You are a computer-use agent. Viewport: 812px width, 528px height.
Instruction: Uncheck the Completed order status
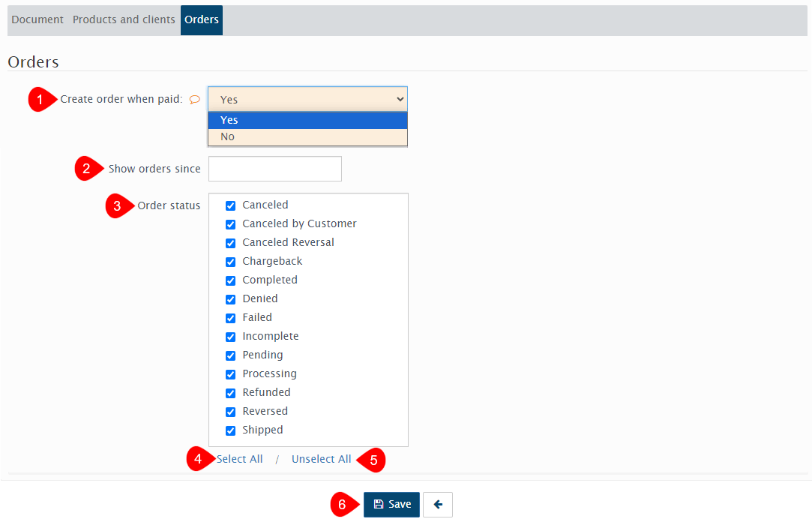pos(231,280)
